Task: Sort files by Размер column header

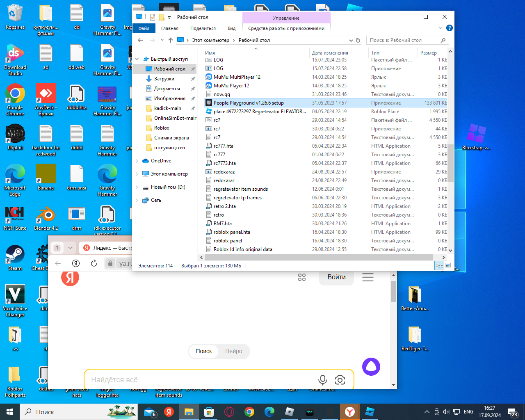Action: coord(429,53)
